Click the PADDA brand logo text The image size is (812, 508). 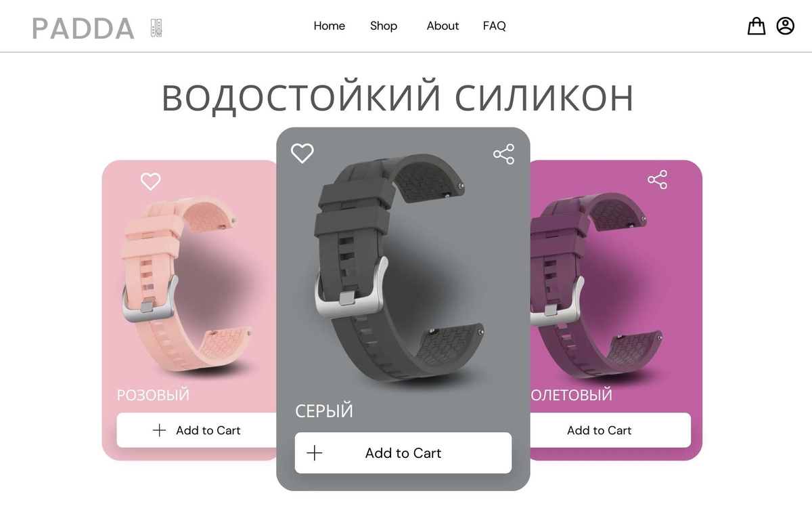coord(83,28)
